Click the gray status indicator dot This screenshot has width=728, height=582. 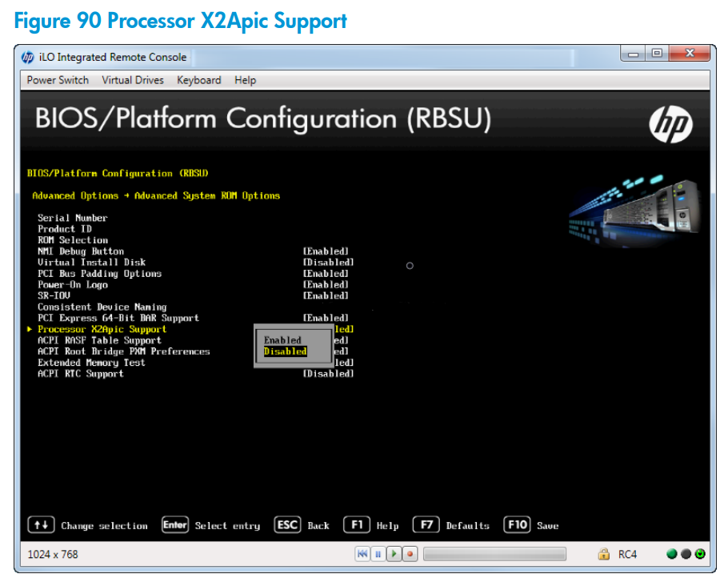[686, 554]
